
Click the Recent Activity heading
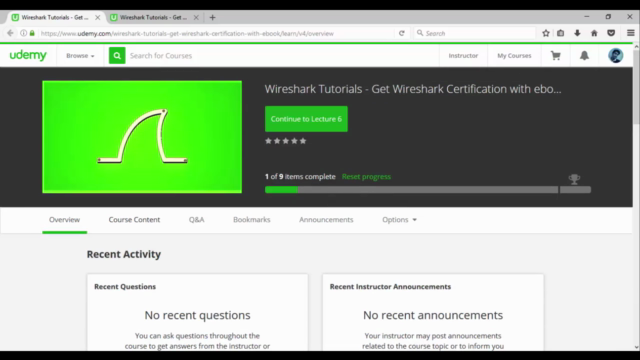coord(124,254)
